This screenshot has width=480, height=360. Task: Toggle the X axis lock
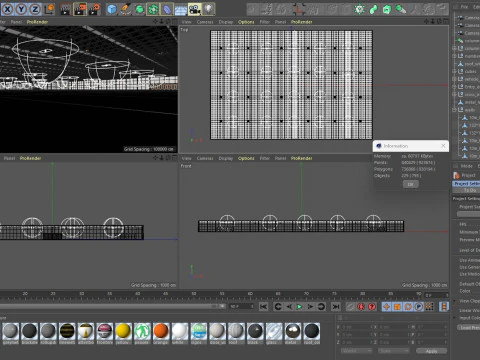(x=7, y=9)
